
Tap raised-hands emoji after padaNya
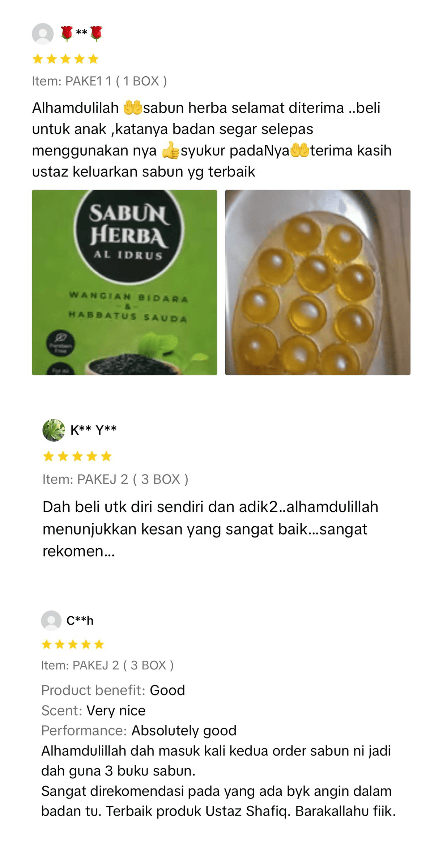300,150
